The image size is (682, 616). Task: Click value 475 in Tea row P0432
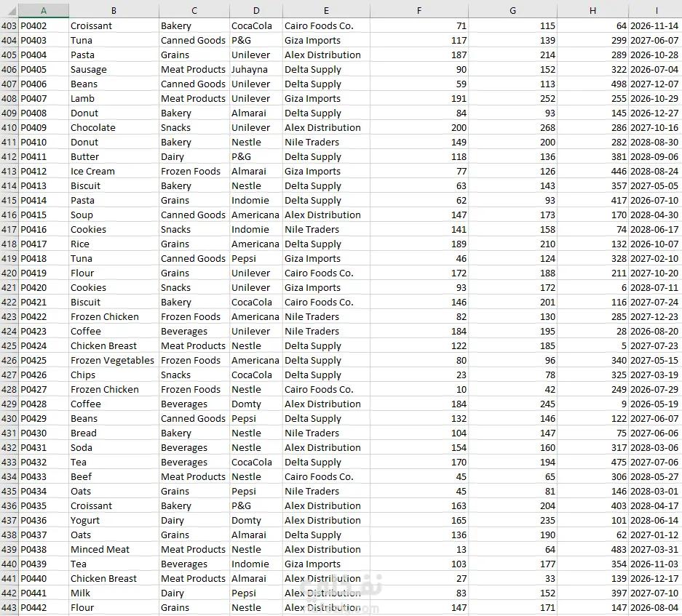(x=592, y=462)
